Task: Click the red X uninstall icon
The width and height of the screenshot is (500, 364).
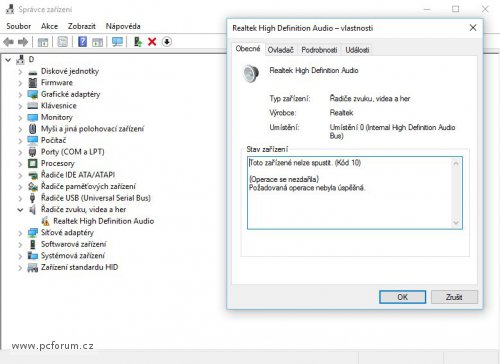Action: tap(152, 42)
